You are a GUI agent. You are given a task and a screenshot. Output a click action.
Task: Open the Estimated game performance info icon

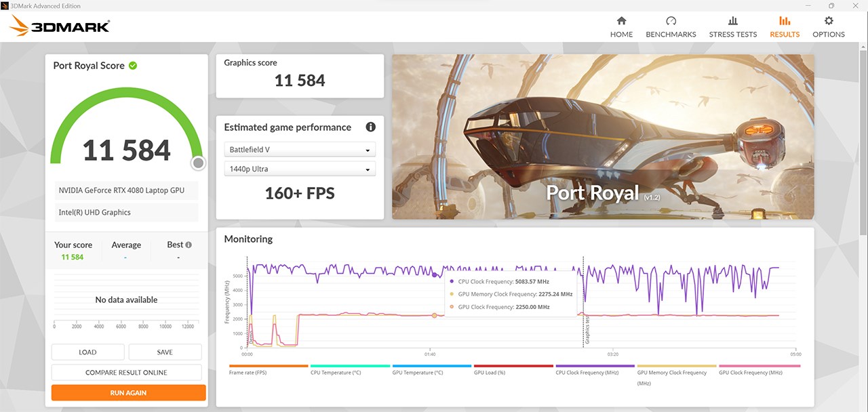click(370, 127)
